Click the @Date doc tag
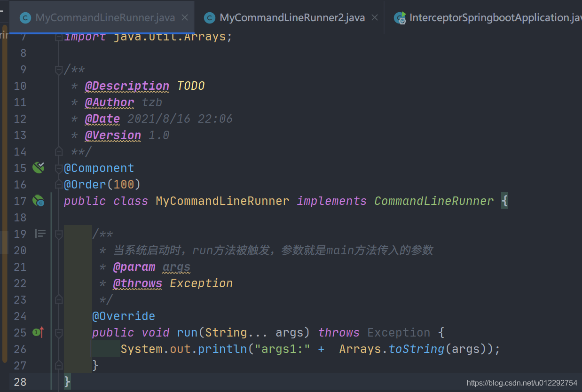Screen dimensions: 582x392 pyautogui.click(x=102, y=119)
